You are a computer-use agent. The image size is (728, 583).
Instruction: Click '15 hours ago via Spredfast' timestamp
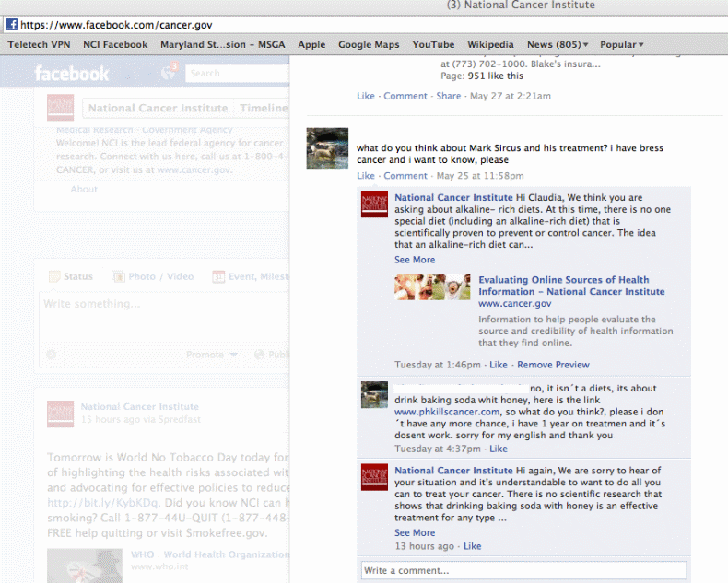point(141,419)
